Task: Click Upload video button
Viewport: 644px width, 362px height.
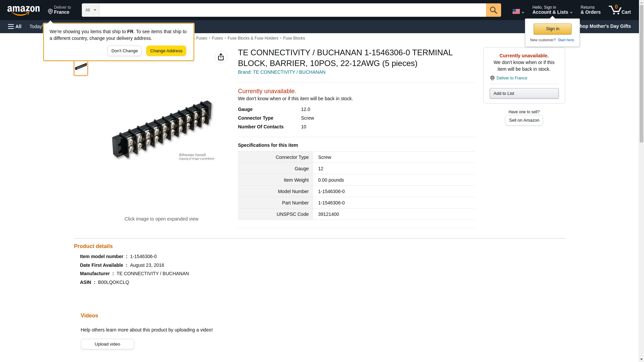Action: (107, 344)
